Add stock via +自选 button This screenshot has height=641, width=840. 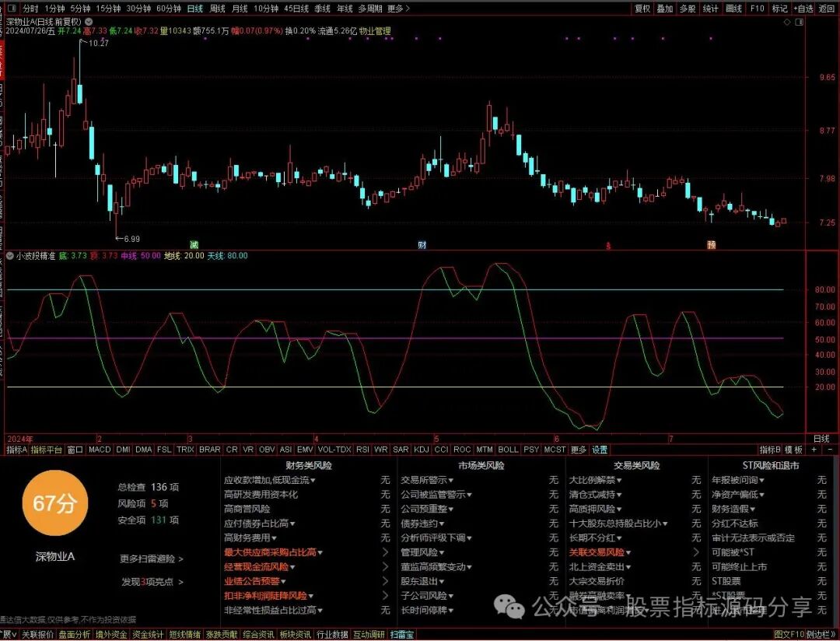coord(803,9)
